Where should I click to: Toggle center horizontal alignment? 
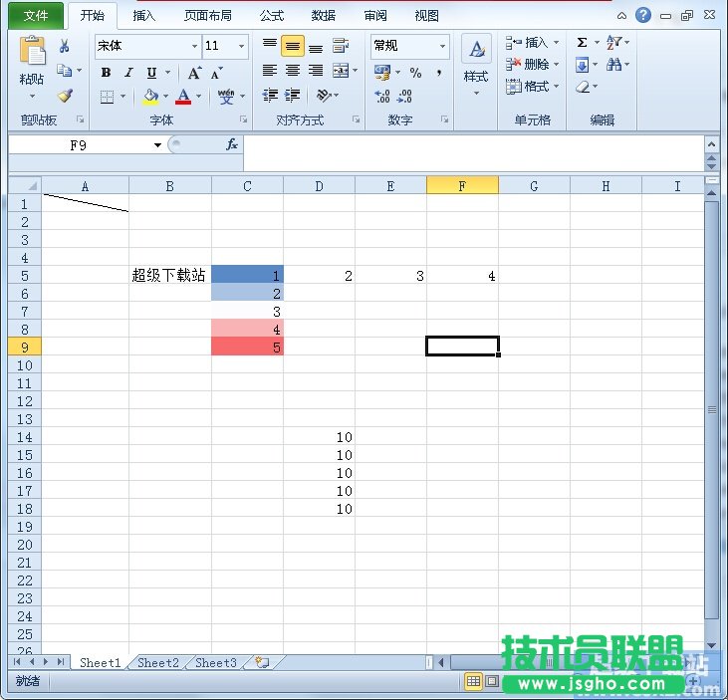(x=293, y=71)
